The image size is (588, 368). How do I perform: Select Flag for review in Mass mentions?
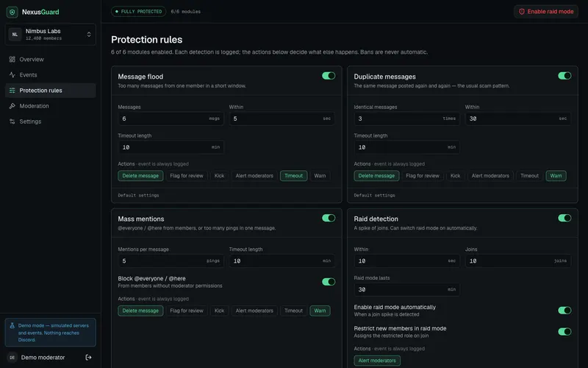(x=187, y=311)
